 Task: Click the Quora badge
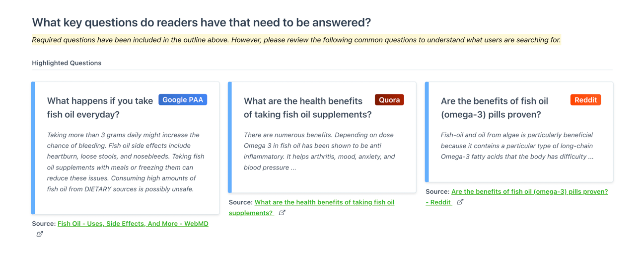(389, 100)
